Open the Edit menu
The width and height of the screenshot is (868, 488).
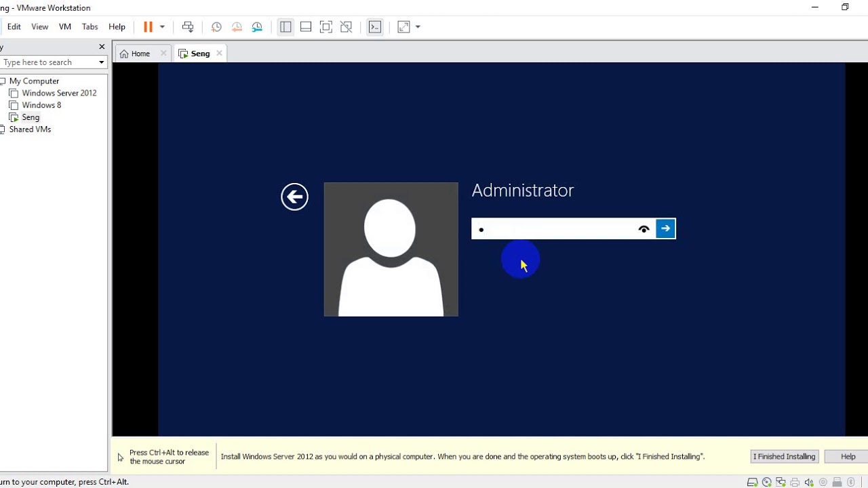tap(14, 27)
